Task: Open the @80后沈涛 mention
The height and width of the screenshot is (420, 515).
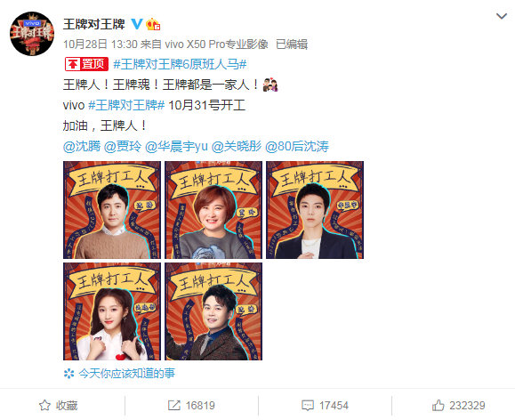Action: pyautogui.click(x=297, y=146)
